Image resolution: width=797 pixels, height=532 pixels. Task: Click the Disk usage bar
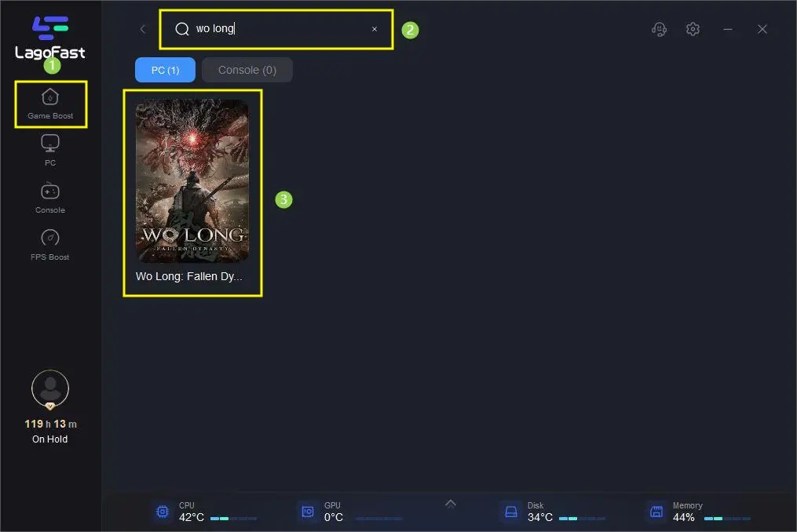[x=582, y=519]
